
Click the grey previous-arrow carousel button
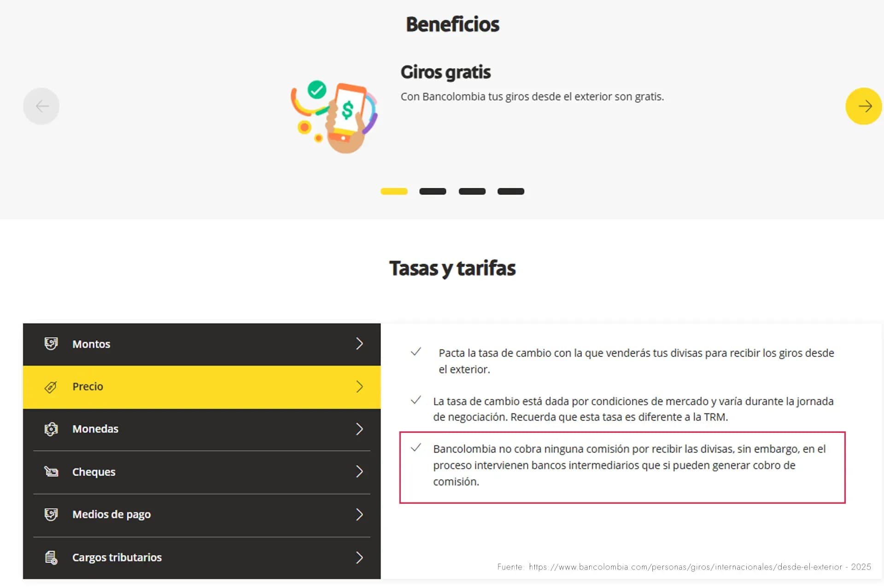point(41,106)
